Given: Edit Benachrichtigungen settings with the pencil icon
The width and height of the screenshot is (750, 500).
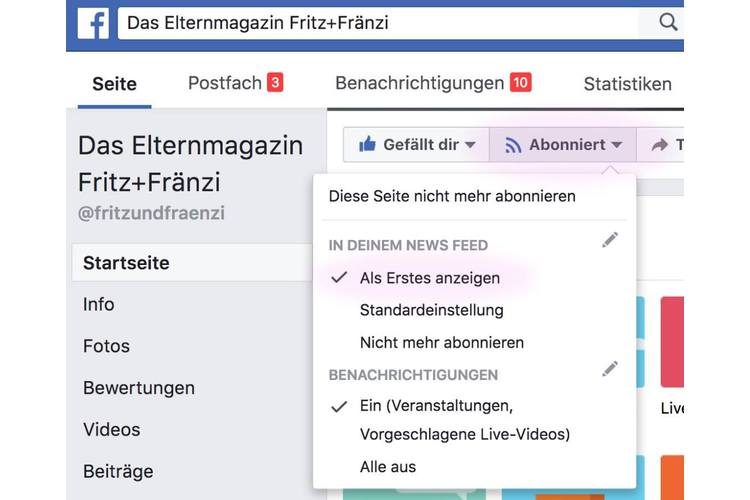Looking at the screenshot, I should pyautogui.click(x=610, y=369).
